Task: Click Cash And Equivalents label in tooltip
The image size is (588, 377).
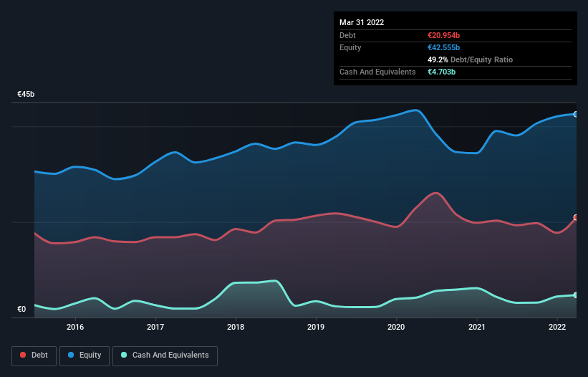Action: [x=377, y=72]
